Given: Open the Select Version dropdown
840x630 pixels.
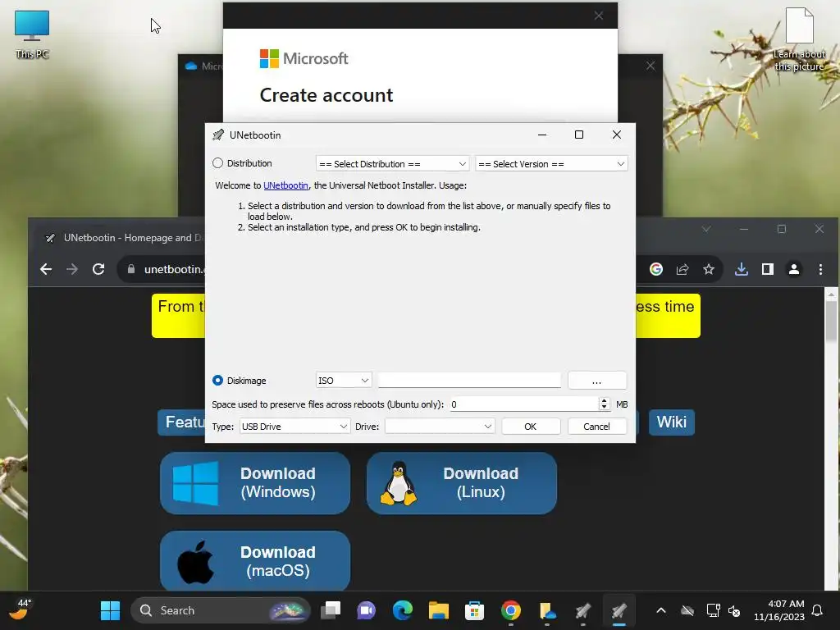Looking at the screenshot, I should 551,164.
